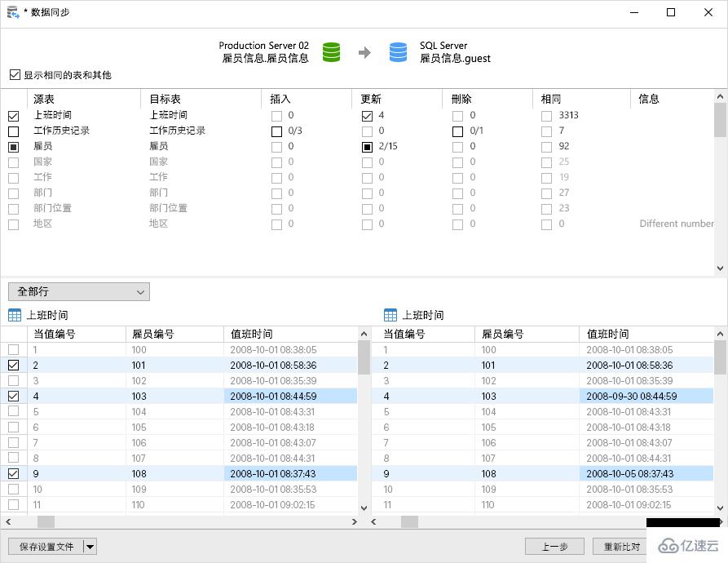
Task: Click the green Production Server 02 database icon
Action: click(330, 51)
